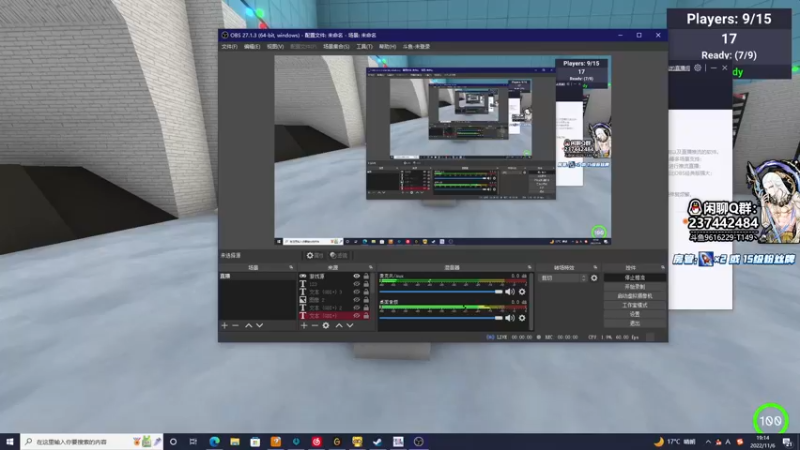Move selected source up
The image size is (800, 450).
[339, 326]
